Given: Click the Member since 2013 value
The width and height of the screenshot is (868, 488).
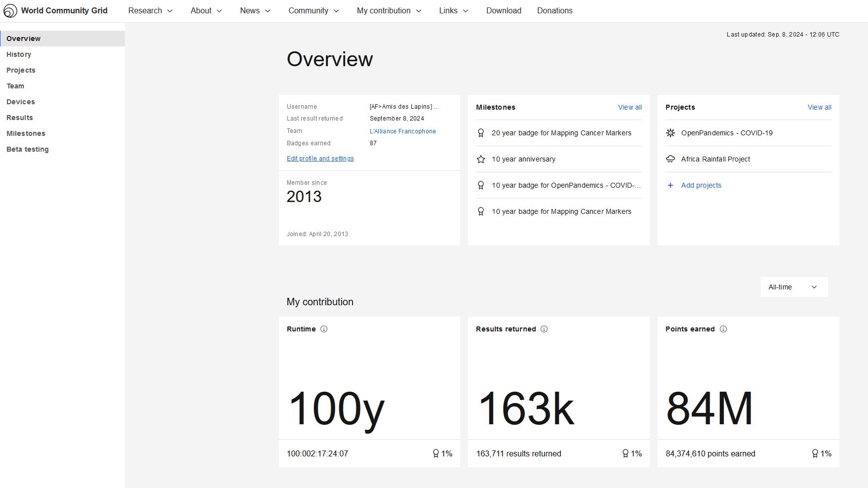Looking at the screenshot, I should point(304,197).
